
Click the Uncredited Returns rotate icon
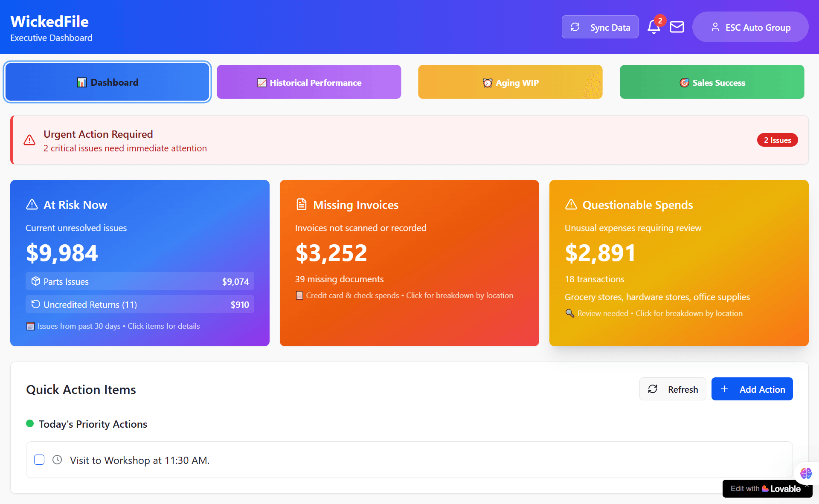tap(35, 304)
